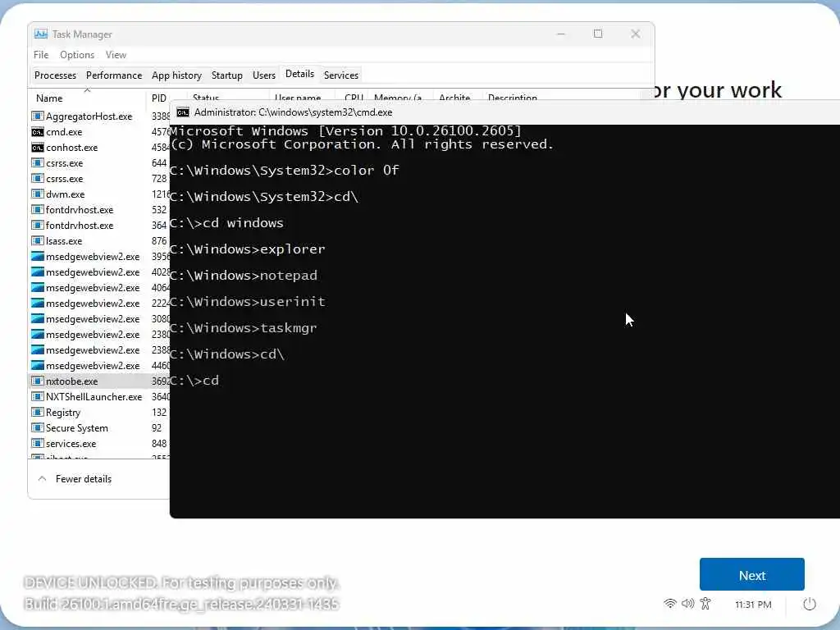Click the Registry process icon

click(x=38, y=413)
